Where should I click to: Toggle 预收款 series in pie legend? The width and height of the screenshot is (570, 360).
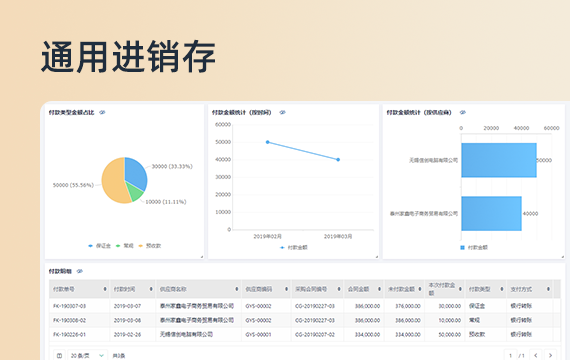[x=149, y=246]
